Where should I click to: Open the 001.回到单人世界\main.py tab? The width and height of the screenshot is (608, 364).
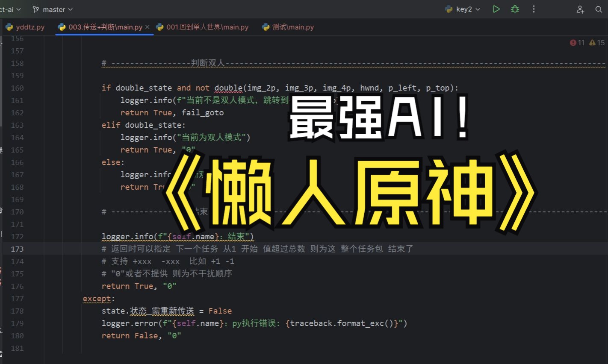(x=202, y=27)
